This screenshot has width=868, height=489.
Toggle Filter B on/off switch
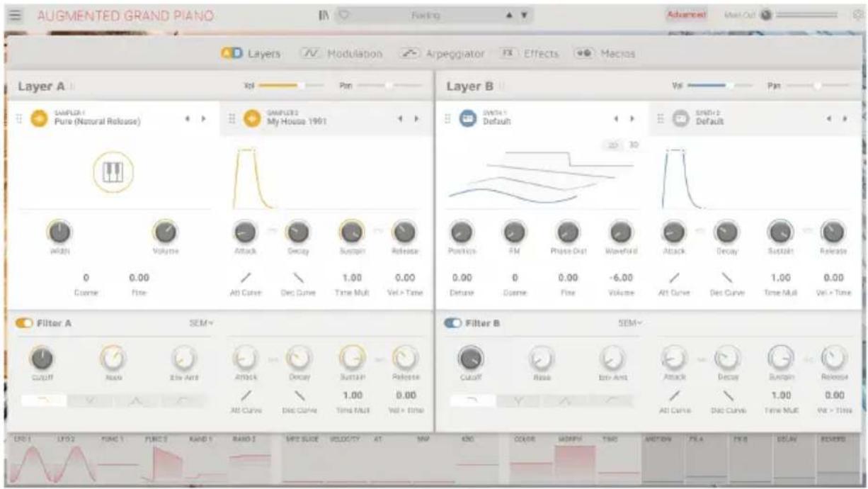(452, 323)
